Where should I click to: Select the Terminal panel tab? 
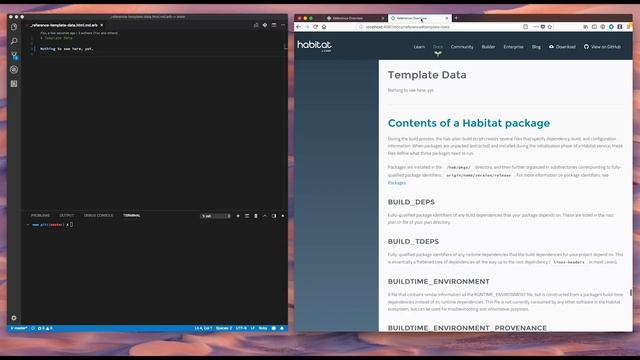(x=131, y=216)
